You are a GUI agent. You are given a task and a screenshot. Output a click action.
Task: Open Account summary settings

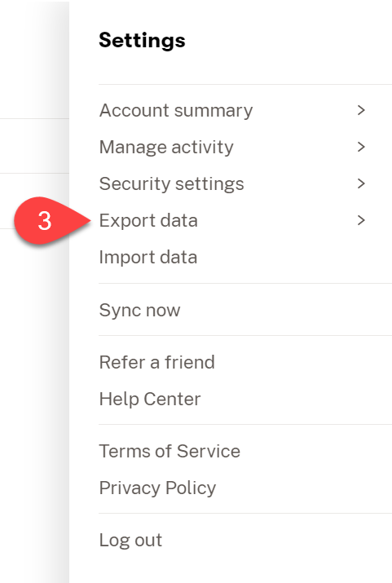(x=176, y=110)
